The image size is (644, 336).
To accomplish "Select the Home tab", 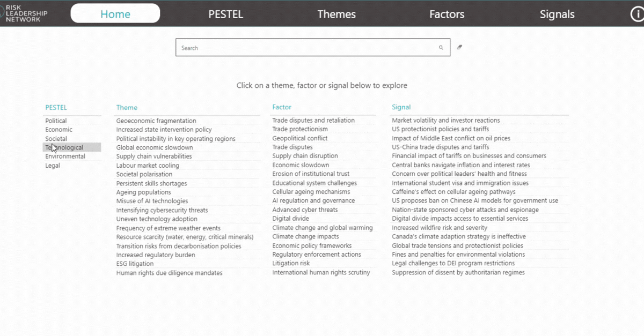I will click(115, 14).
